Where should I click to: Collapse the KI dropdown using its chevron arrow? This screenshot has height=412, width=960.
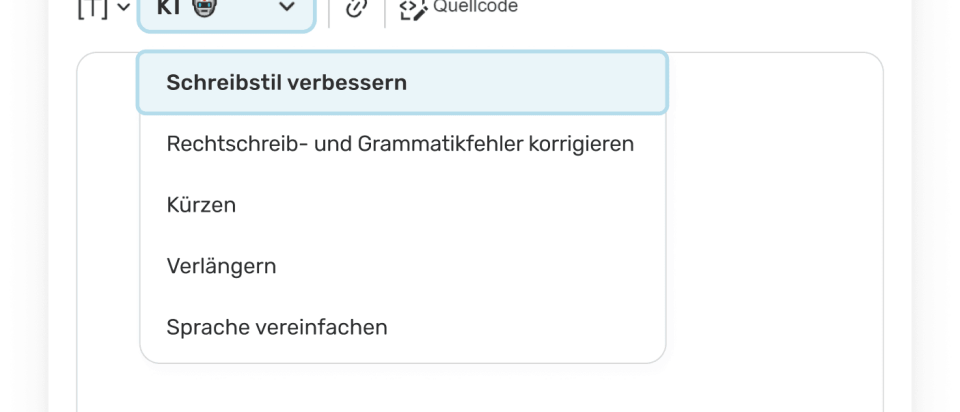tap(287, 8)
